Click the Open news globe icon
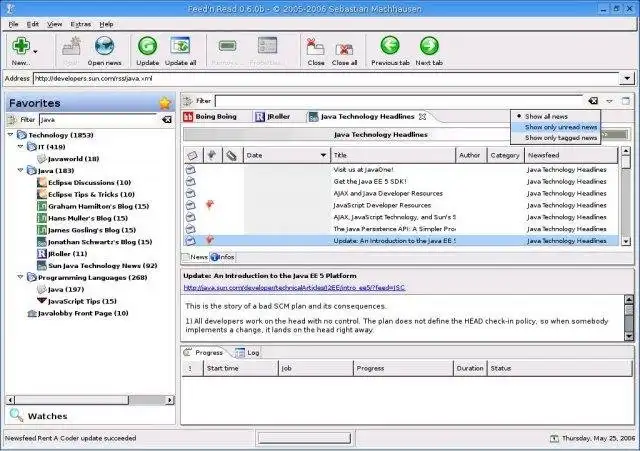The height and width of the screenshot is (451, 640). 104,46
